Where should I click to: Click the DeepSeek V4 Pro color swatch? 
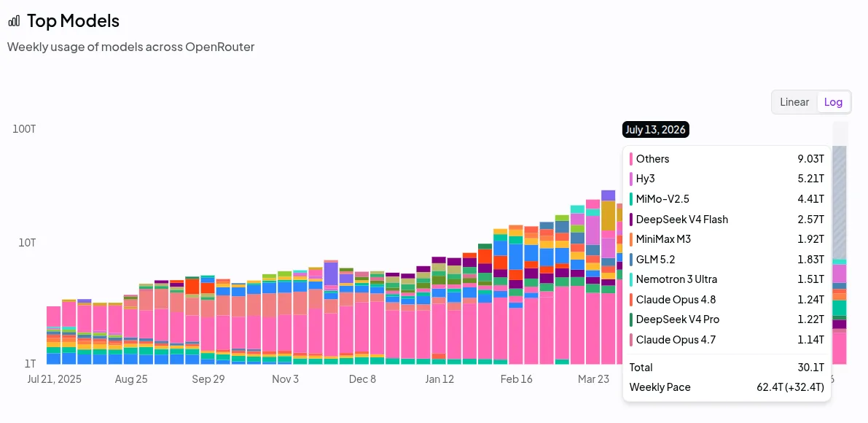(631, 319)
